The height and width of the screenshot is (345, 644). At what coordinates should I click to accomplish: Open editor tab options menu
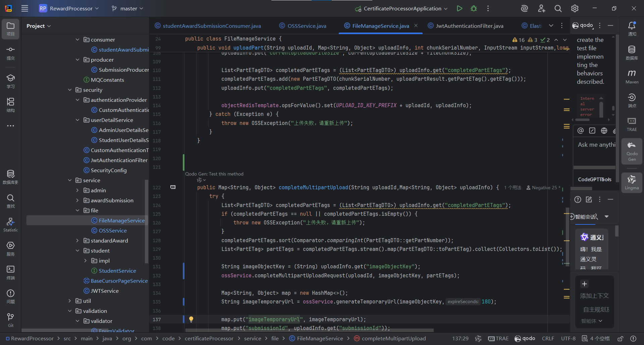pos(562,25)
